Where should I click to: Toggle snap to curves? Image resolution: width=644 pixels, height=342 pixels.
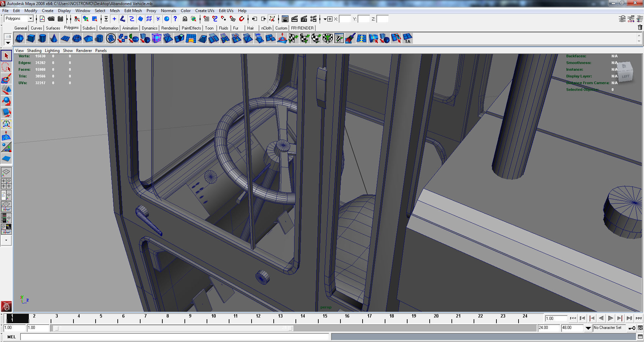(x=215, y=19)
